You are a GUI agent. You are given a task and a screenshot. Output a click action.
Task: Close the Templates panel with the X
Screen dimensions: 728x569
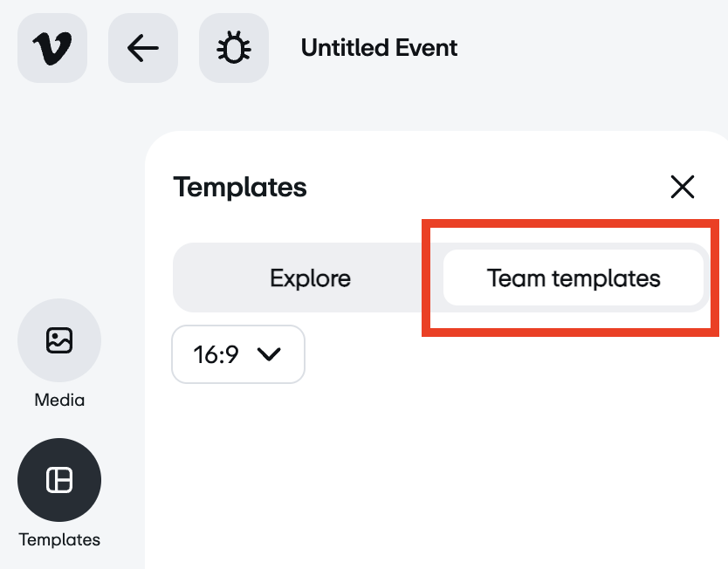coord(682,186)
